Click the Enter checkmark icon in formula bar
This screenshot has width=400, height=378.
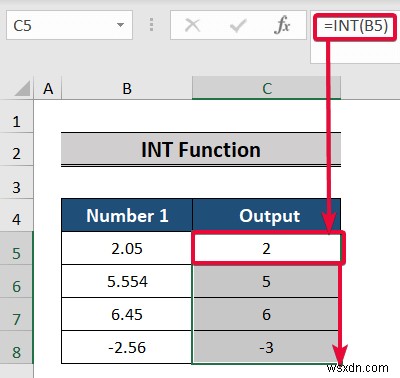pyautogui.click(x=238, y=25)
